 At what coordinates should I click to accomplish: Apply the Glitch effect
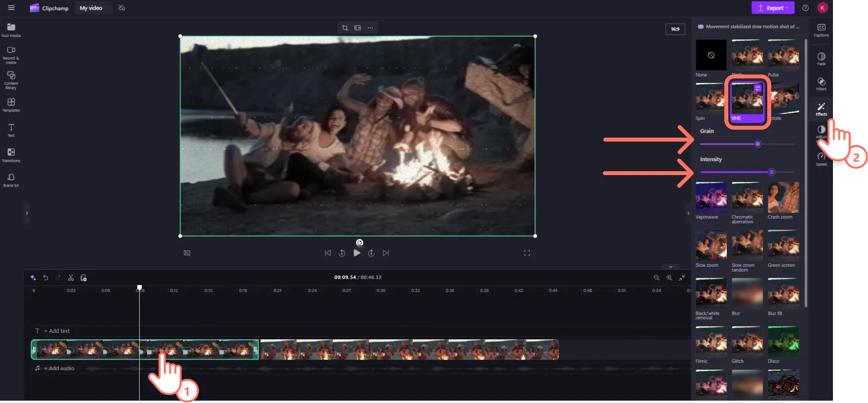point(747,342)
